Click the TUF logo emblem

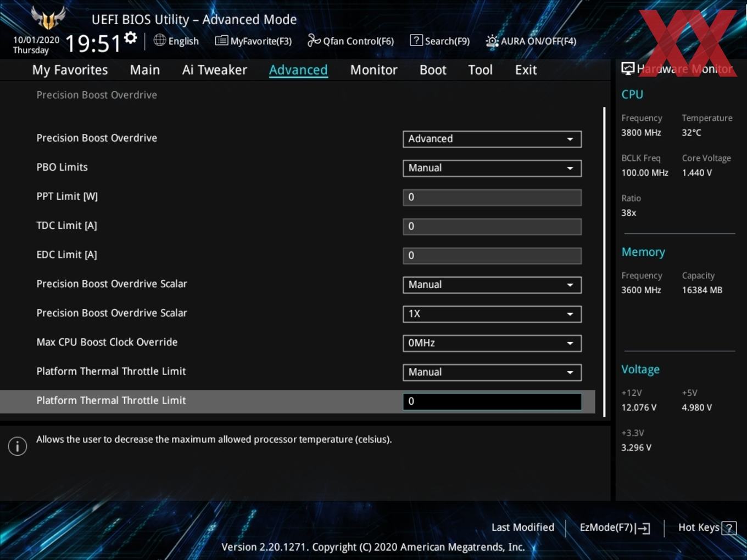48,18
